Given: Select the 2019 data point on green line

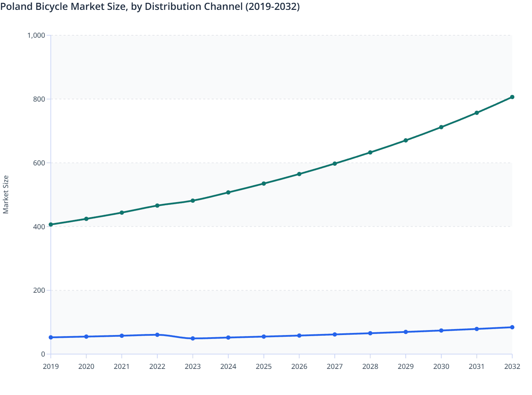Looking at the screenshot, I should tap(50, 224).
